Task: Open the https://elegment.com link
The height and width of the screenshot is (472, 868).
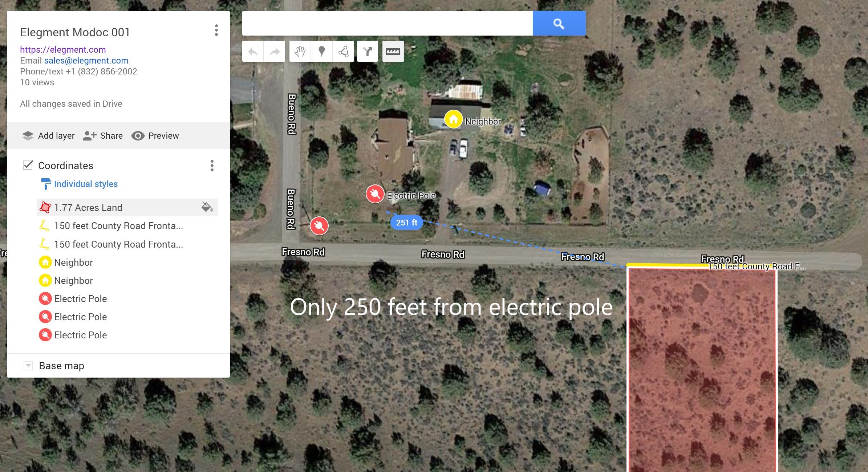Action: coord(63,49)
